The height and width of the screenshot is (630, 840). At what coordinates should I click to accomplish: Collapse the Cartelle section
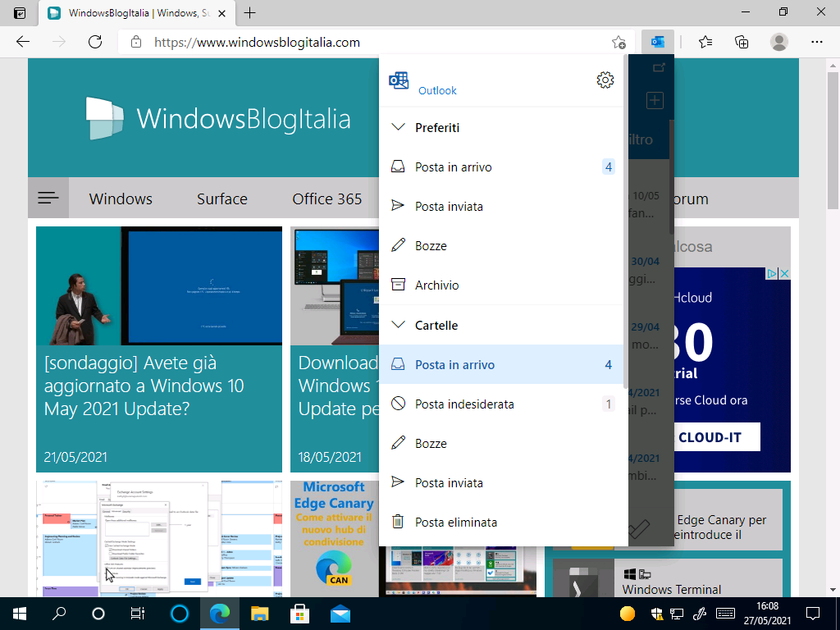[x=398, y=325]
